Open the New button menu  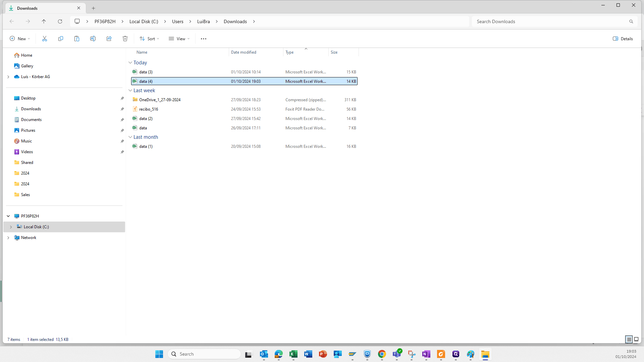[20, 39]
